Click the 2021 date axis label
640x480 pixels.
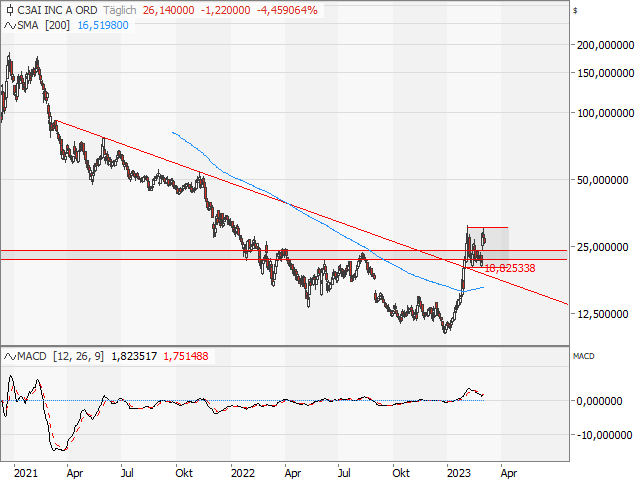[x=26, y=473]
